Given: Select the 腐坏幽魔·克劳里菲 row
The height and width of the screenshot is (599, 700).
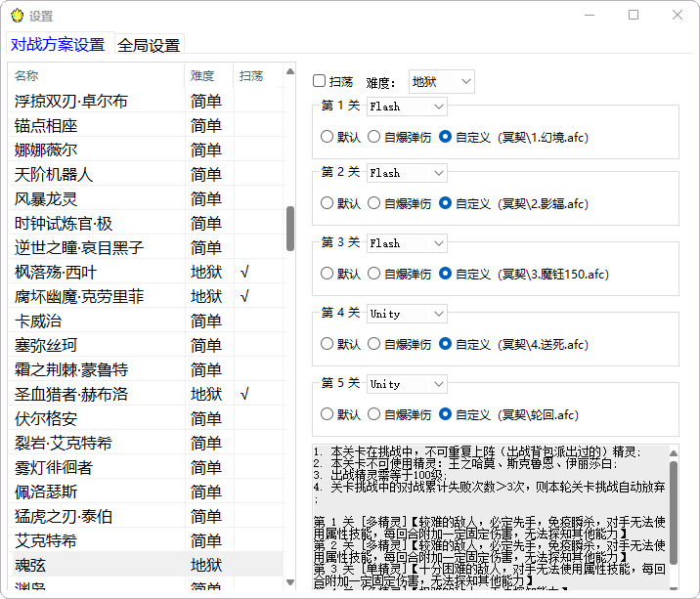Looking at the screenshot, I should pos(146,296).
